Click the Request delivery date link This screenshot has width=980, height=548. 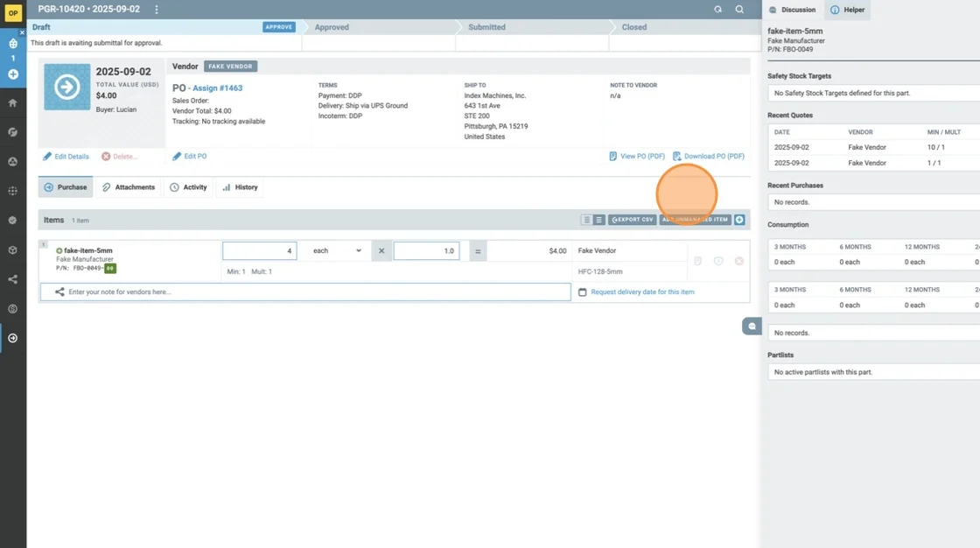pyautogui.click(x=641, y=292)
